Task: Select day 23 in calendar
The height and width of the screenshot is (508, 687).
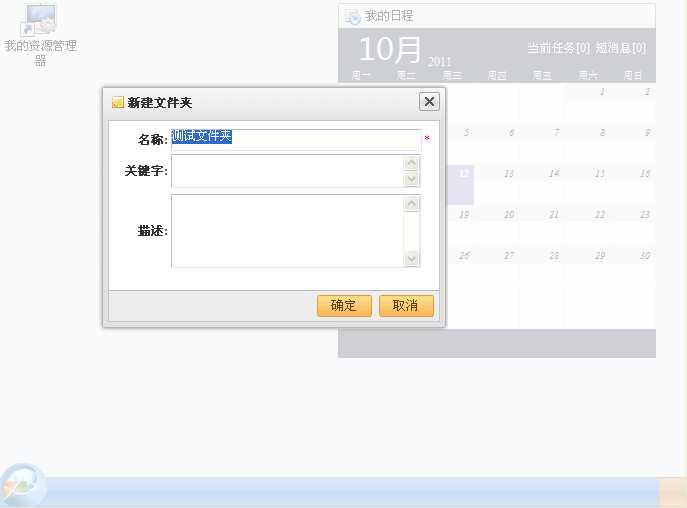Action: [x=633, y=226]
